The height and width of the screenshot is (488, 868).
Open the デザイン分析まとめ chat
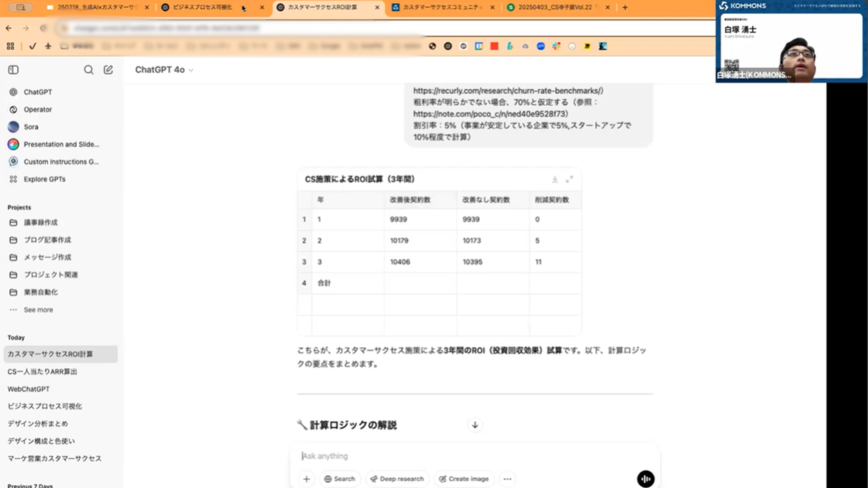click(x=38, y=423)
